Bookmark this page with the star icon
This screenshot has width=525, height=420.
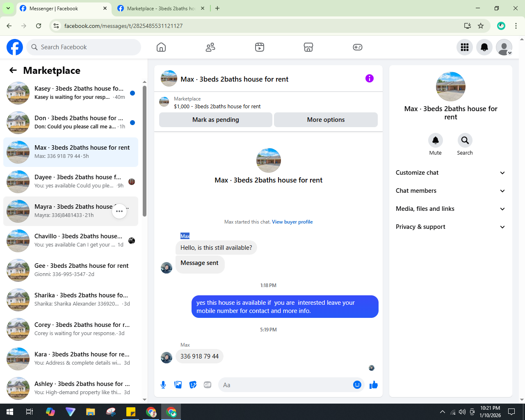pyautogui.click(x=481, y=26)
